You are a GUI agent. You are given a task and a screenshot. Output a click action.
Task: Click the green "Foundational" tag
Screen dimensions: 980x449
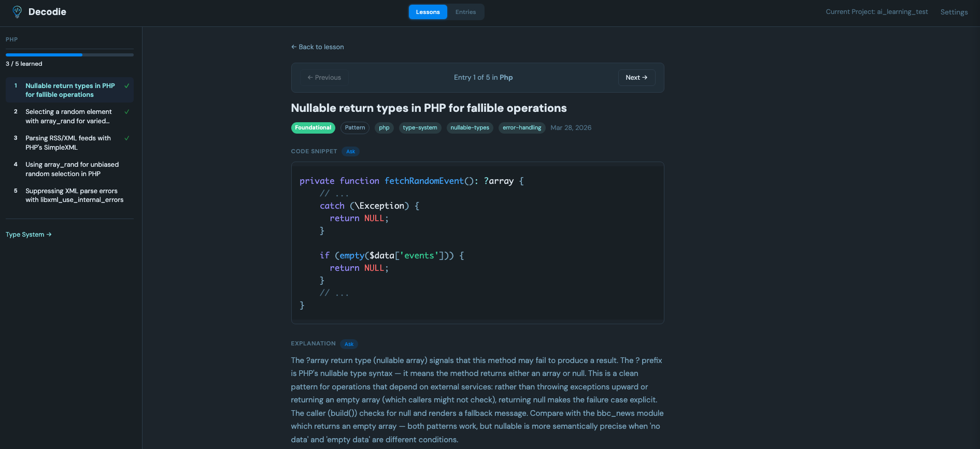coord(313,127)
